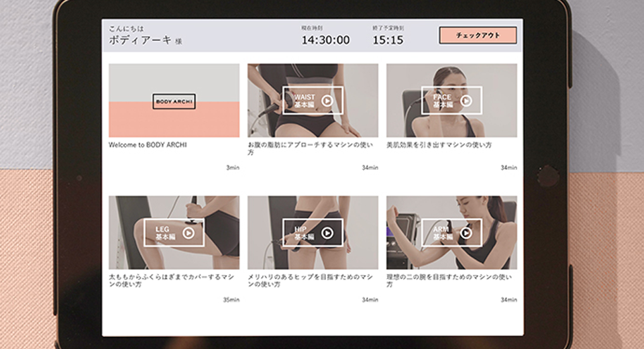Screen dimensions: 644x349
Task: Select the 34min duration under HIP video
Action: [370, 300]
